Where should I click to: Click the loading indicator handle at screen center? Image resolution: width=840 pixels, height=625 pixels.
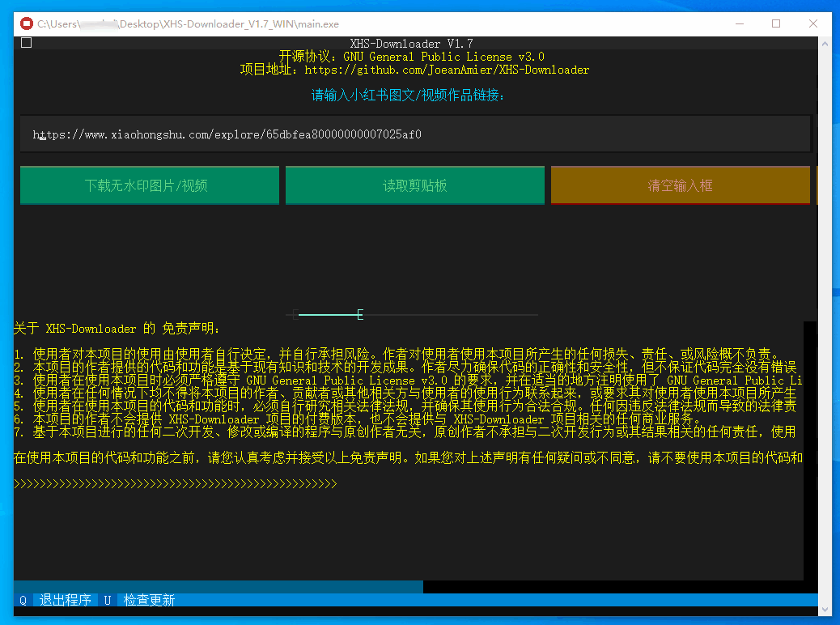tap(359, 313)
